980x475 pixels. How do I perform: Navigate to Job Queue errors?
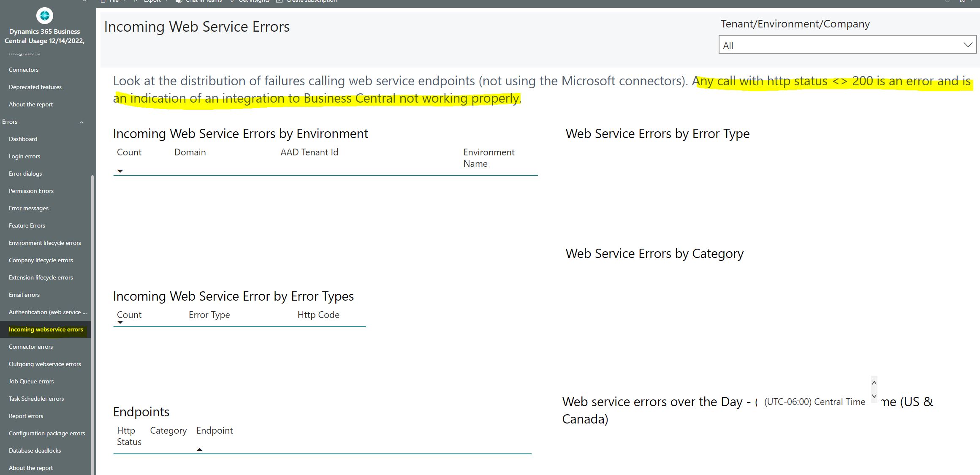(31, 381)
